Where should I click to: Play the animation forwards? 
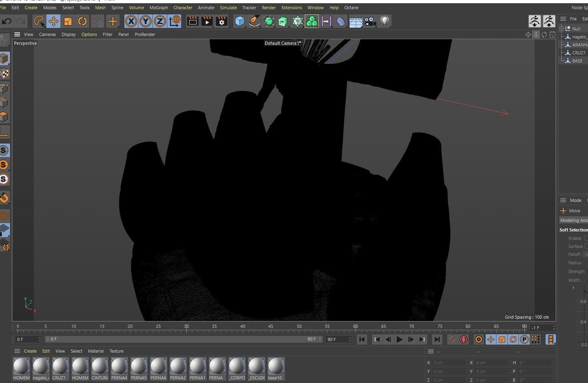pyautogui.click(x=399, y=339)
